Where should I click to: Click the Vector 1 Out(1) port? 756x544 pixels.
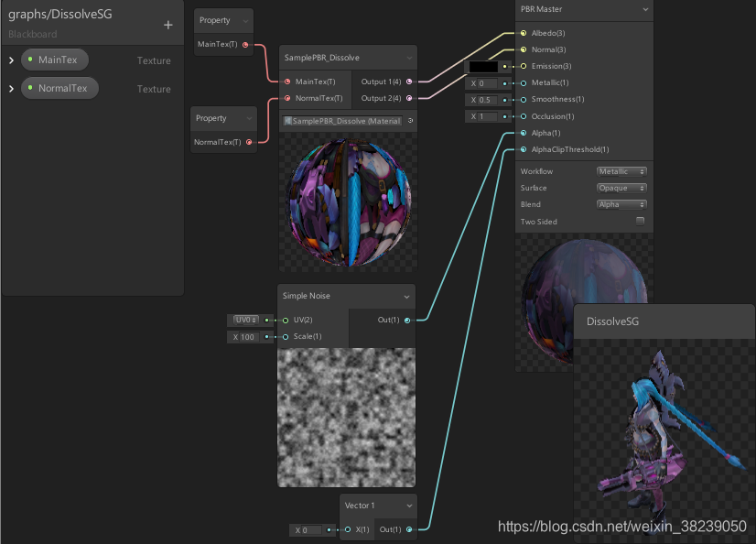click(x=409, y=530)
